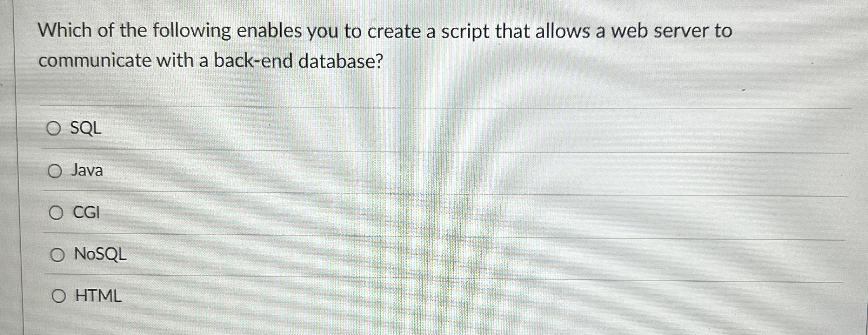
Task: Click the CGI option label text
Action: point(85,213)
